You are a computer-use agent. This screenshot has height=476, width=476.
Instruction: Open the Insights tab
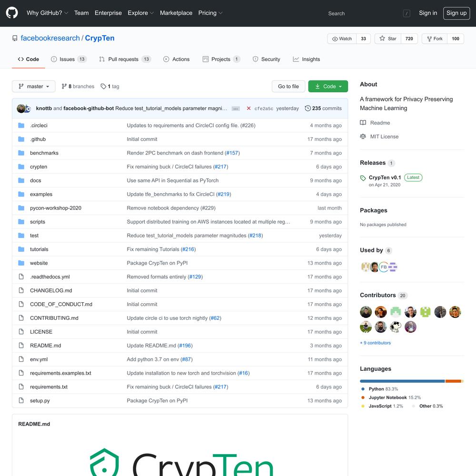(x=306, y=59)
